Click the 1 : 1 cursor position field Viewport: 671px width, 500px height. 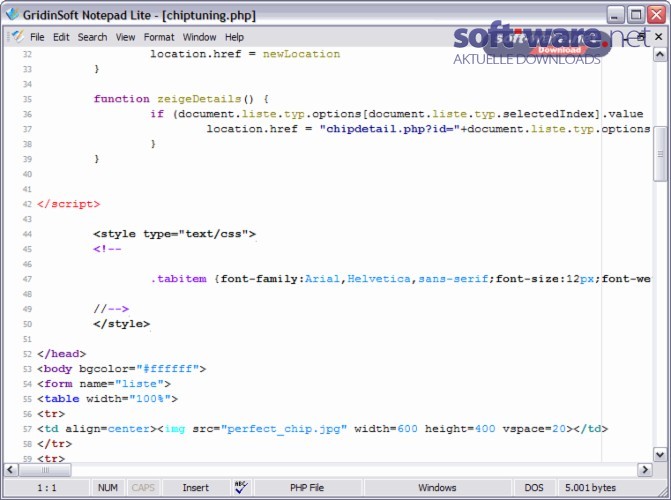coord(47,488)
